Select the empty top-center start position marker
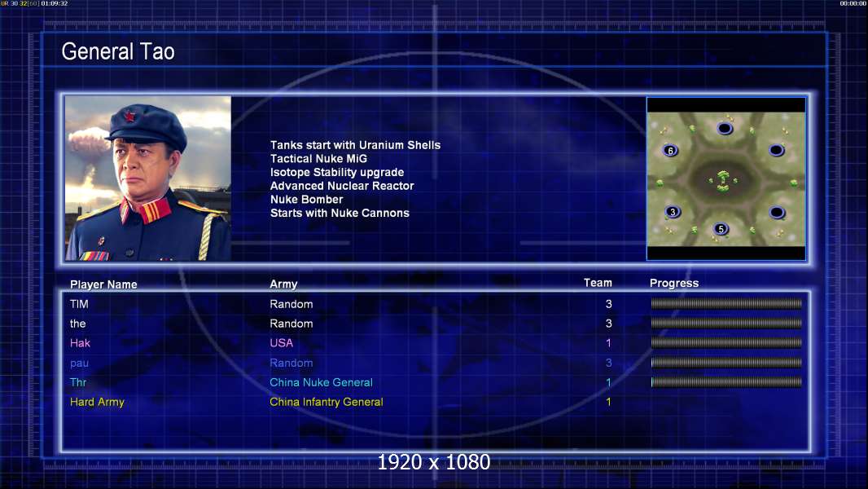The image size is (868, 489). click(725, 129)
